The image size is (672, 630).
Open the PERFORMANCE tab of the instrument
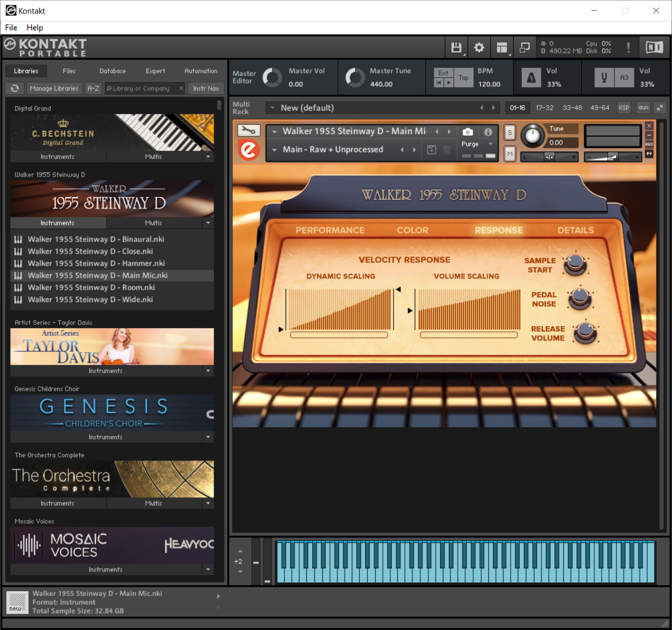[330, 230]
